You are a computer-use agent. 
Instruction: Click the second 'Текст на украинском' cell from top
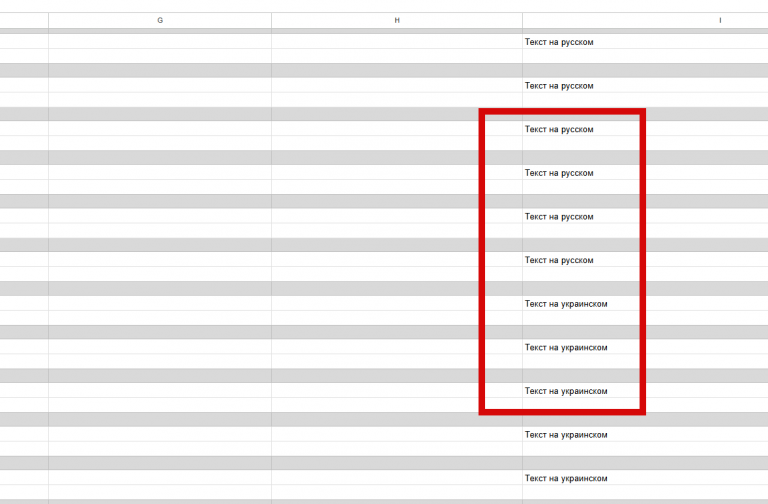[x=645, y=347]
